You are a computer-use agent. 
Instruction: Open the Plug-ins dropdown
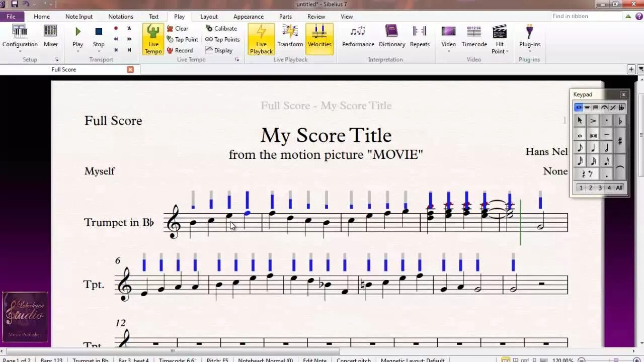tap(530, 51)
